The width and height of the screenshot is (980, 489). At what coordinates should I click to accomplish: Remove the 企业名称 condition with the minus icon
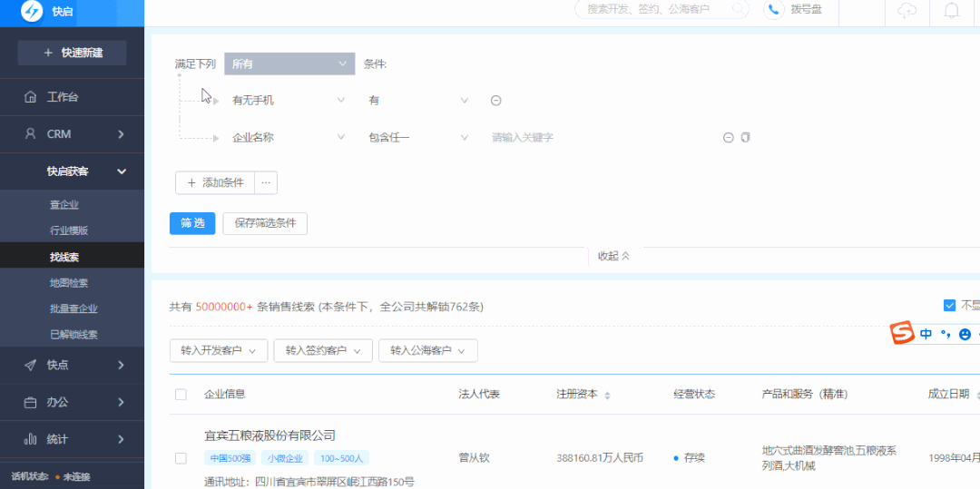[728, 137]
